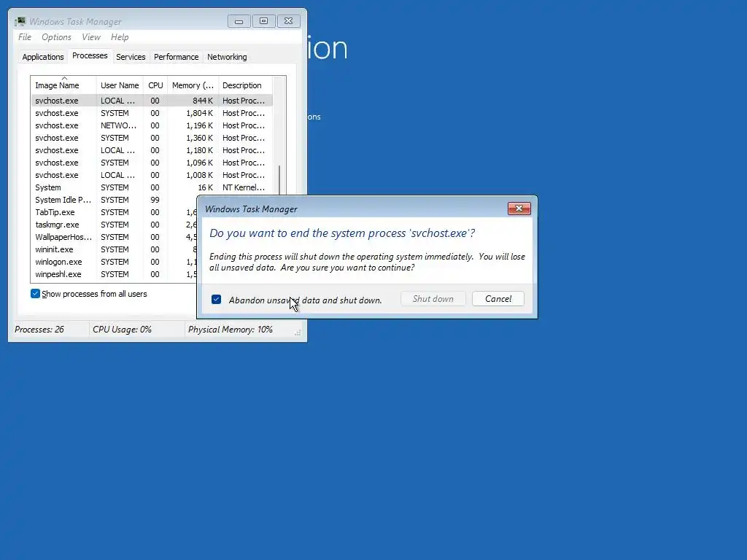Select svchost.exe using 844 K memory
Screen dimensions: 747x560
tap(152, 101)
